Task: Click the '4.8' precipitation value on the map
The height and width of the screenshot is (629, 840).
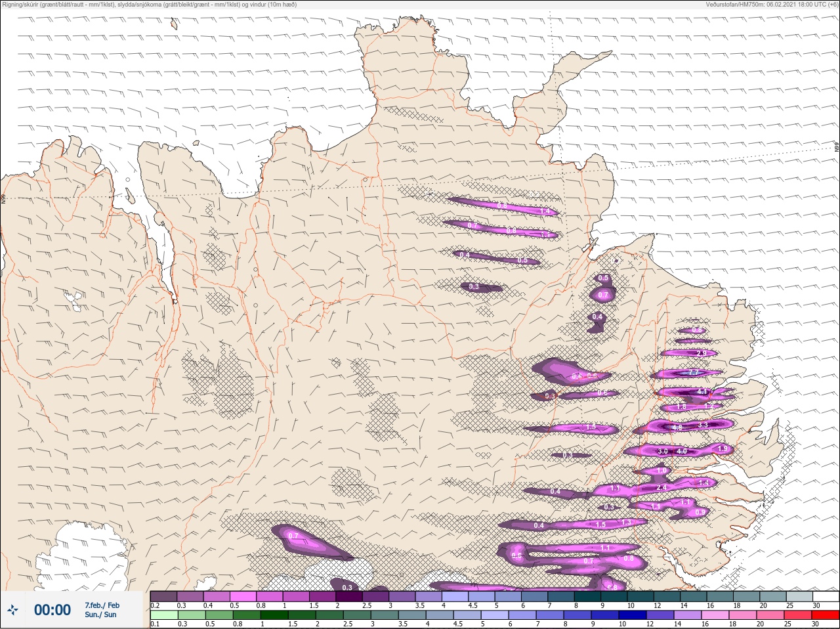Action: [677, 427]
